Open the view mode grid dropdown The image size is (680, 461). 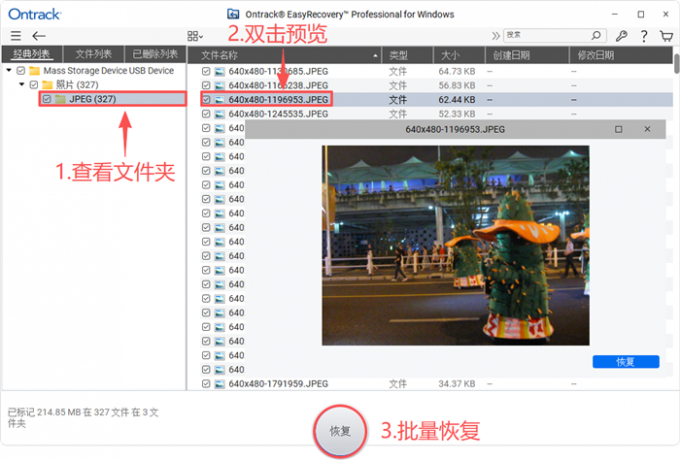(195, 36)
